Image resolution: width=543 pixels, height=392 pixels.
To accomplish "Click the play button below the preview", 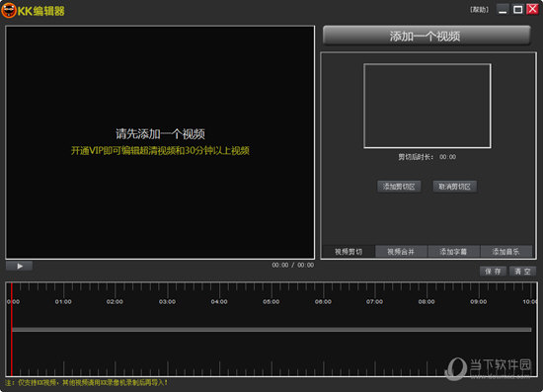I will 20,266.
